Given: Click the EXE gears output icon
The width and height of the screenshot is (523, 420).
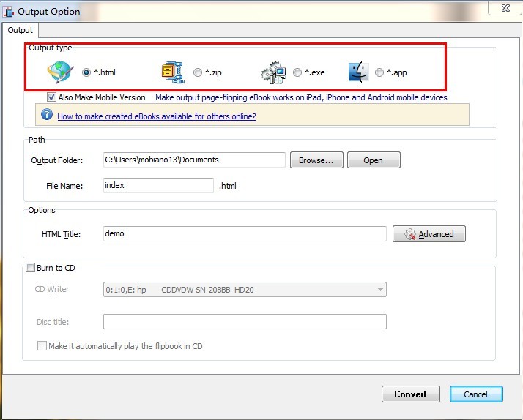Looking at the screenshot, I should (x=273, y=72).
